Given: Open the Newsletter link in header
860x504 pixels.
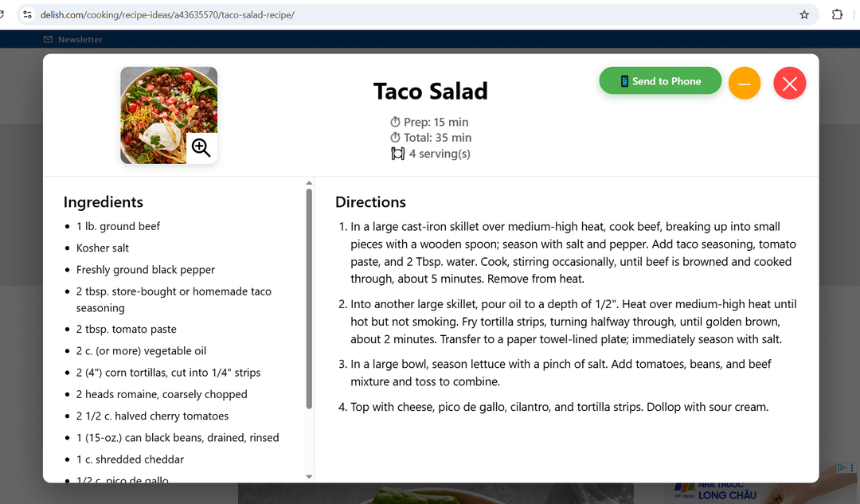Looking at the screenshot, I should pyautogui.click(x=80, y=39).
